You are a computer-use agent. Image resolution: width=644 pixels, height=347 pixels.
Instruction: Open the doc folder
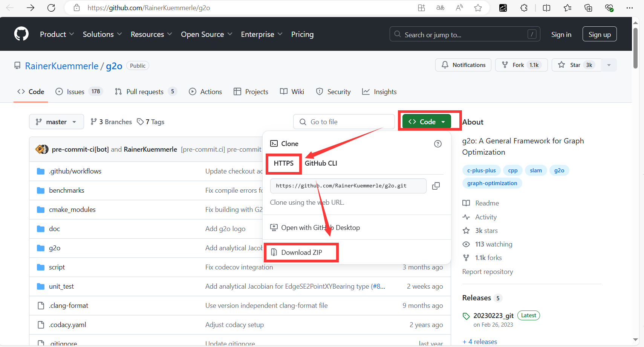point(54,229)
